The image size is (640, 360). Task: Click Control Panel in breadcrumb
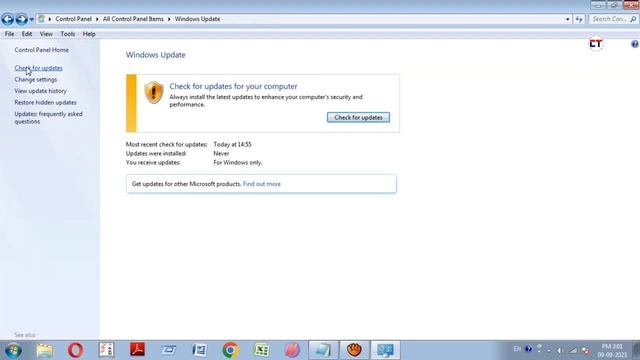click(73, 19)
